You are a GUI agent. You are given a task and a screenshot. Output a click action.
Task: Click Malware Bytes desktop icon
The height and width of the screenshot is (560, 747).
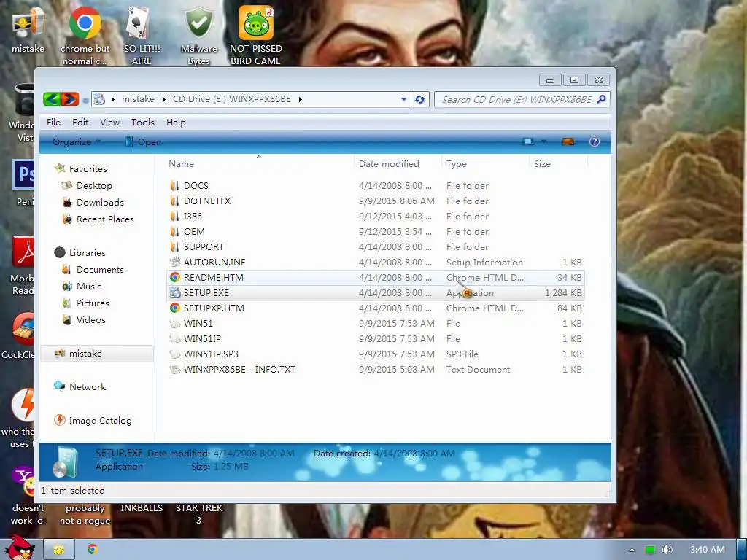point(198,36)
